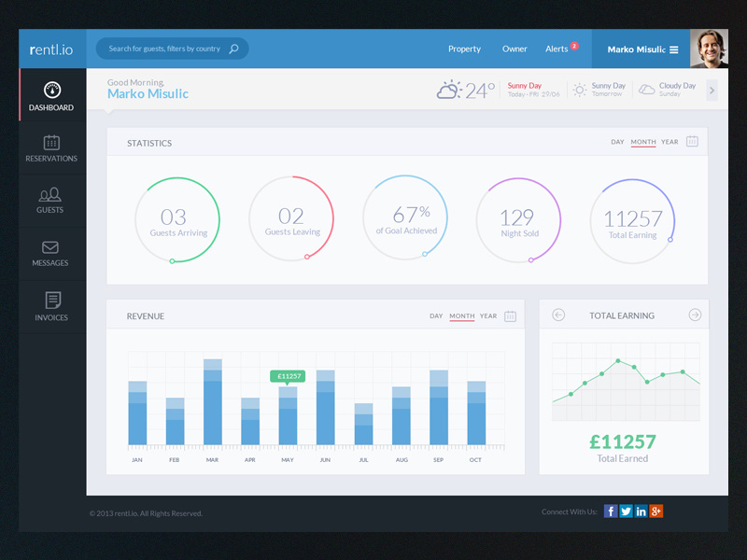
Task: Switch Statistics to MONTH view
Action: click(643, 142)
